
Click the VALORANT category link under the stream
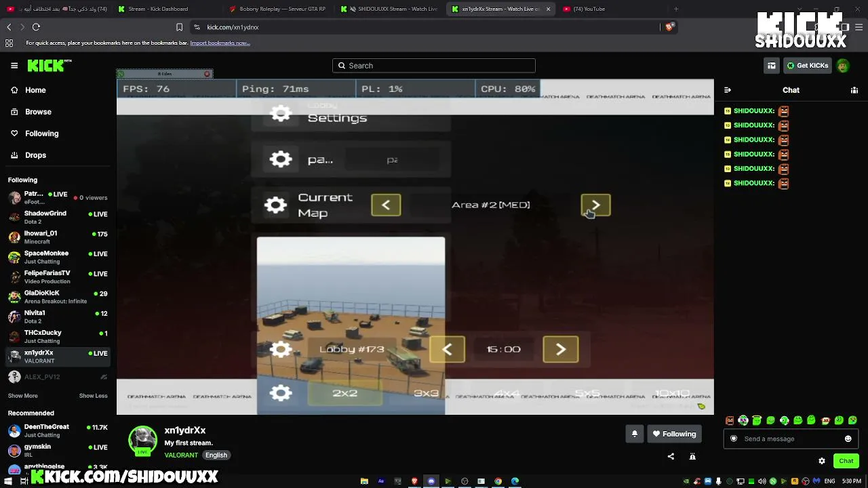click(181, 455)
